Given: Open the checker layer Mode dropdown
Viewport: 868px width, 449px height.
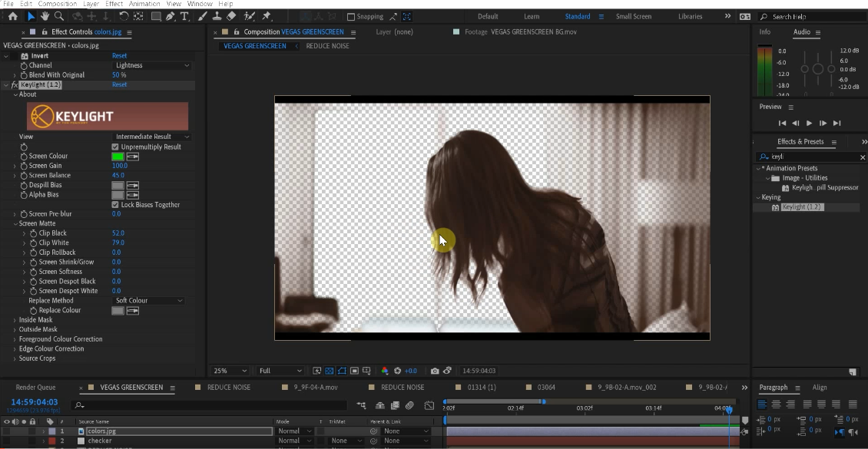Looking at the screenshot, I should pos(294,441).
